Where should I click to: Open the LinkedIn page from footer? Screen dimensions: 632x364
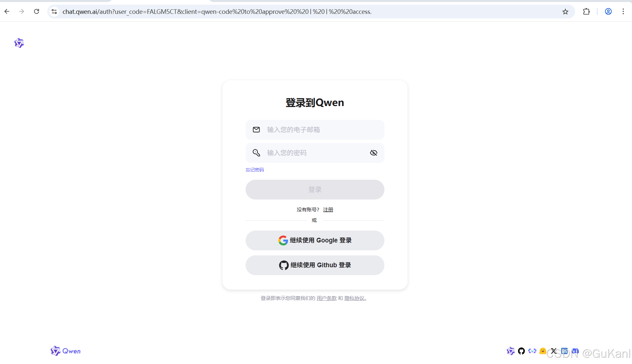tap(565, 351)
